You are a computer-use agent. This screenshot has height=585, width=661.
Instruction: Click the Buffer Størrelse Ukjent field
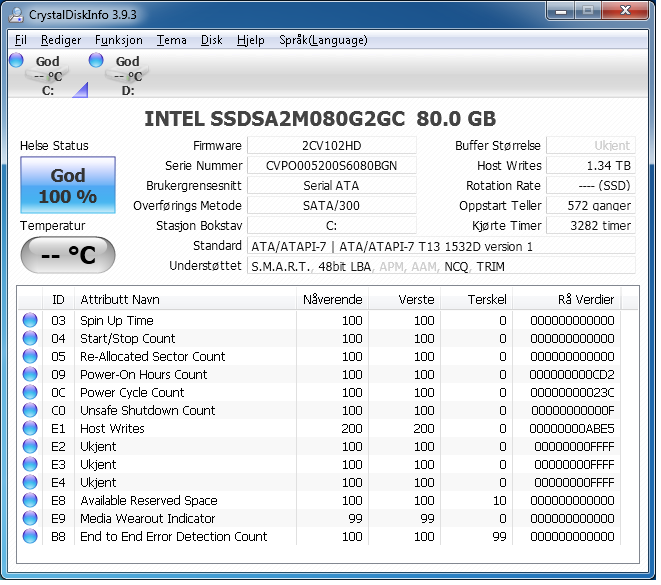(591, 145)
